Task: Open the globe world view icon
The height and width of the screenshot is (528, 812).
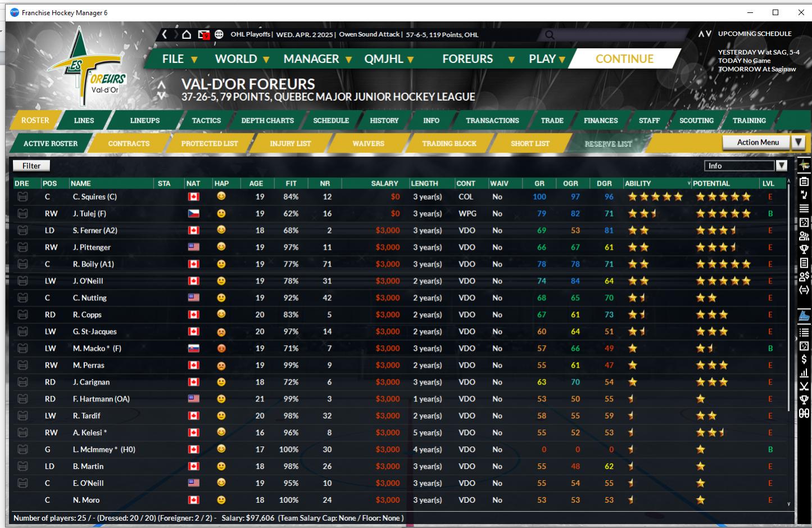Action: point(219,34)
